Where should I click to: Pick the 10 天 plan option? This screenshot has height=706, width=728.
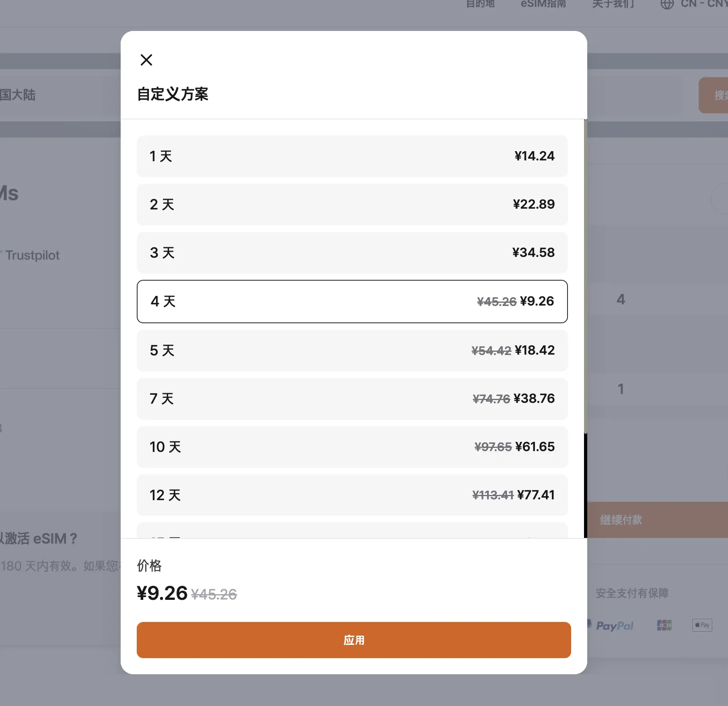click(x=352, y=447)
